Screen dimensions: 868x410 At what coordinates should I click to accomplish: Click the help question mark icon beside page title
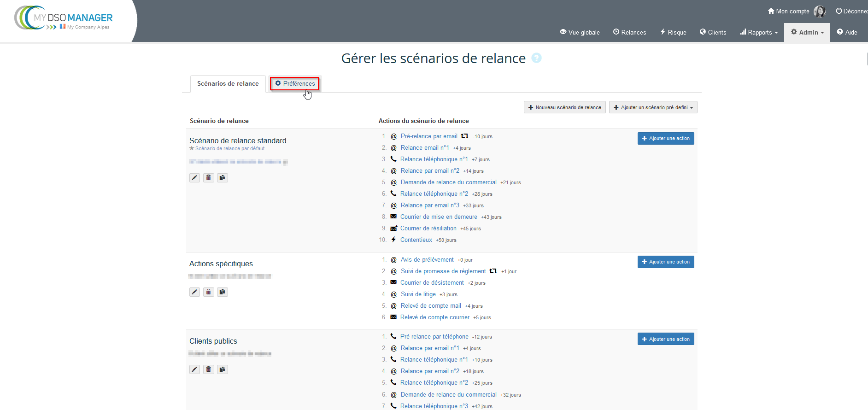tap(536, 58)
